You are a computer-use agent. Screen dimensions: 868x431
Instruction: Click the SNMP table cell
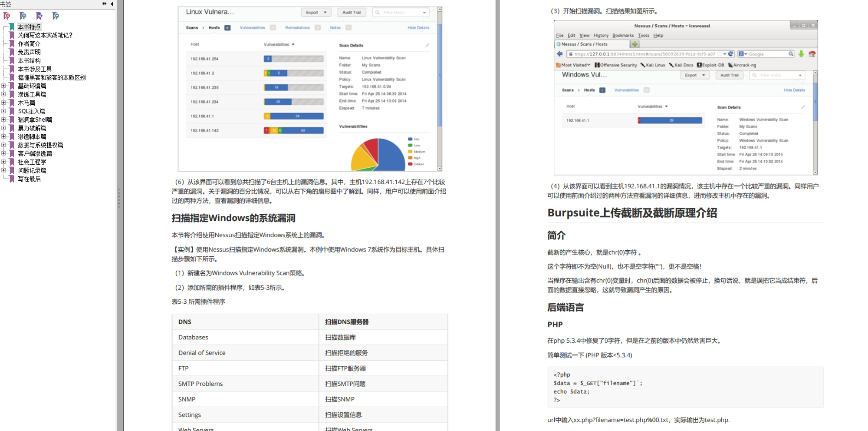[245, 399]
